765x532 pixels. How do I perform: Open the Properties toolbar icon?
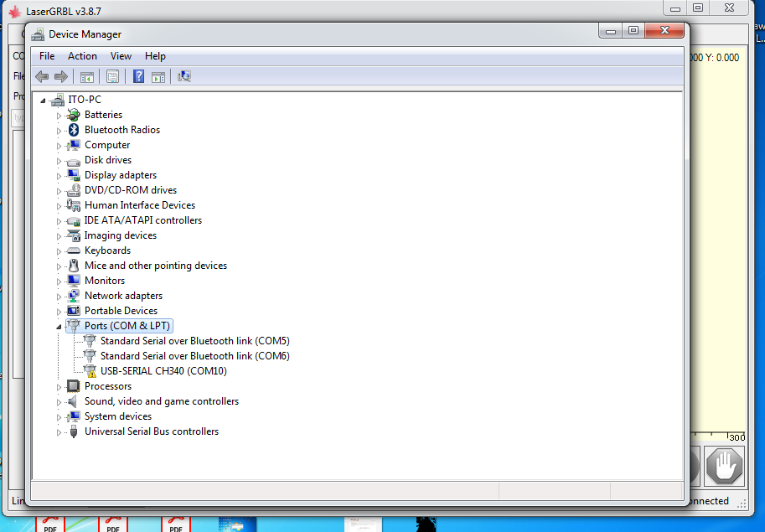[x=113, y=76]
